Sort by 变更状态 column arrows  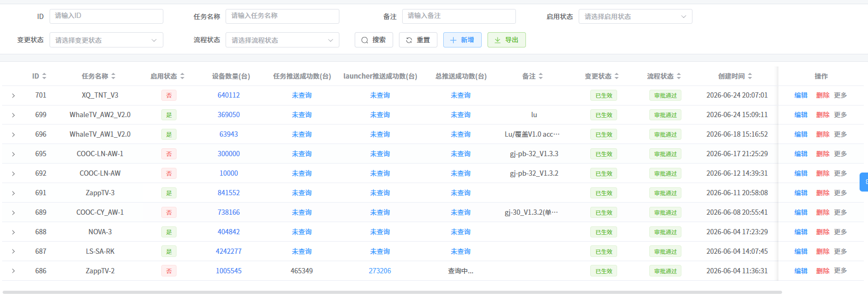(617, 77)
